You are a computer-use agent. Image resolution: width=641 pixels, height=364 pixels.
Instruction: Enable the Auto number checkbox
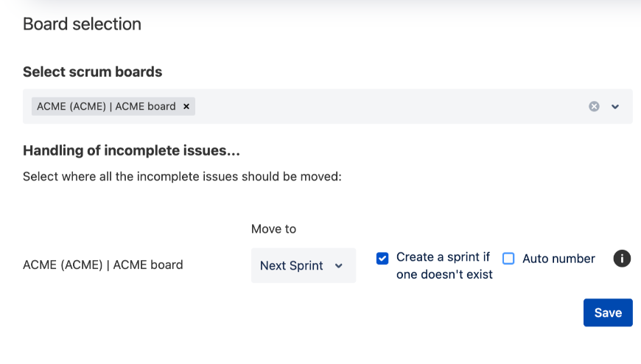508,259
